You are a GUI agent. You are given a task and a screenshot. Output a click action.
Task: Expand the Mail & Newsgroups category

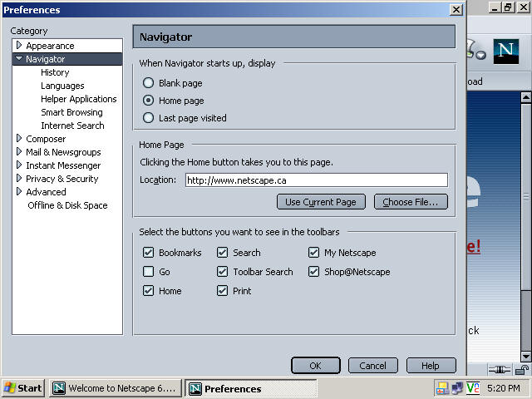tap(19, 151)
